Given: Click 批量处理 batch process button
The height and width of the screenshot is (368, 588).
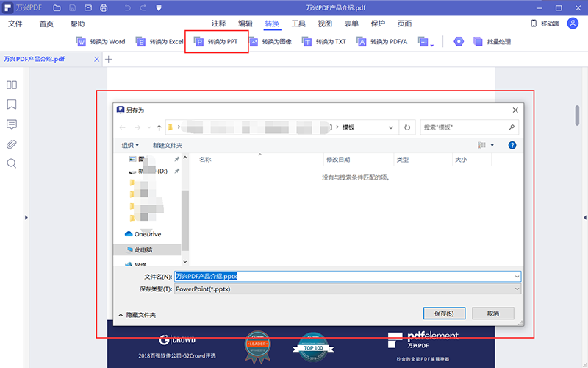Looking at the screenshot, I should point(492,42).
